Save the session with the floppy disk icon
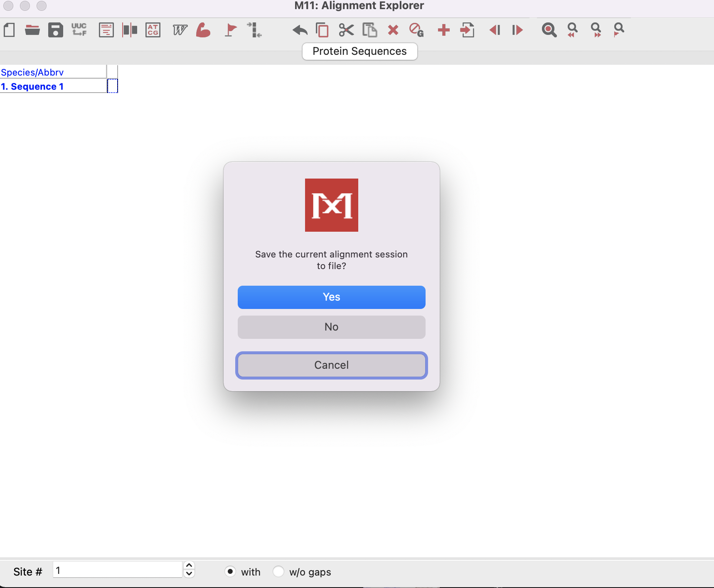This screenshot has width=714, height=588. click(55, 30)
